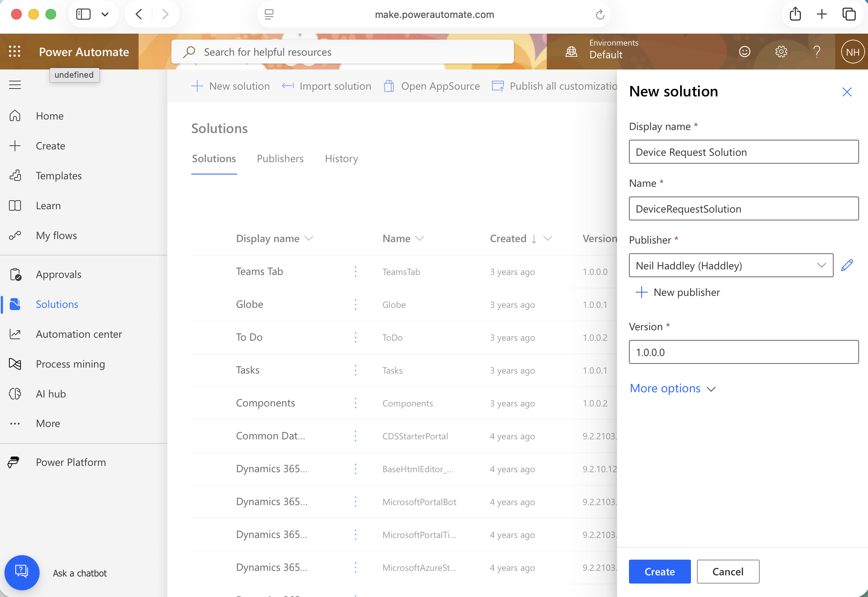Click the Safari address bar URL
Image resolution: width=868 pixels, height=597 pixels.
coord(434,14)
